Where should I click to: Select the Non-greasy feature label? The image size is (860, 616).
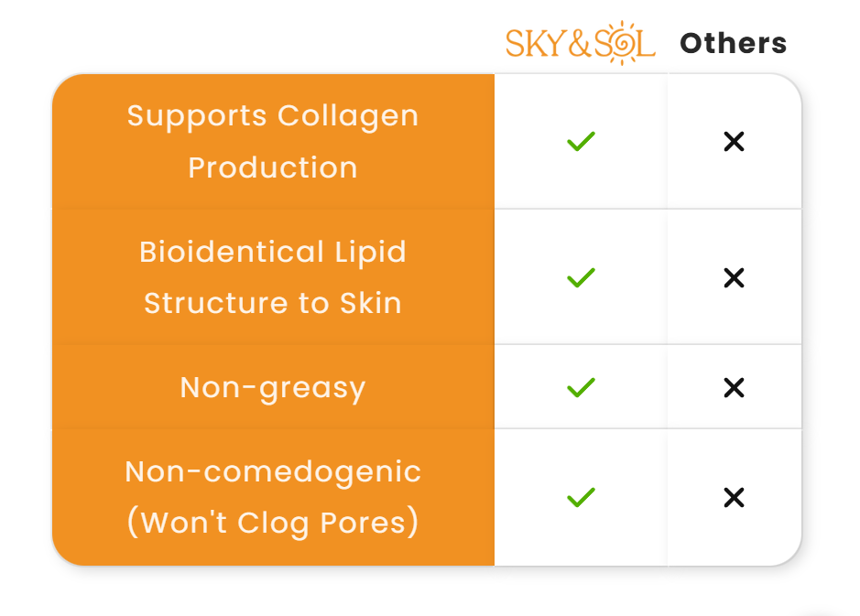click(272, 387)
